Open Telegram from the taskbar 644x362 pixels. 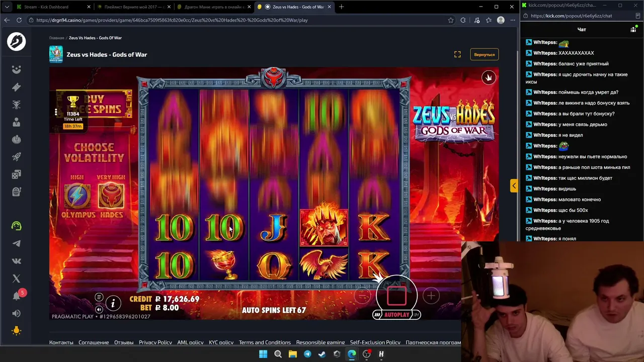[x=307, y=354]
